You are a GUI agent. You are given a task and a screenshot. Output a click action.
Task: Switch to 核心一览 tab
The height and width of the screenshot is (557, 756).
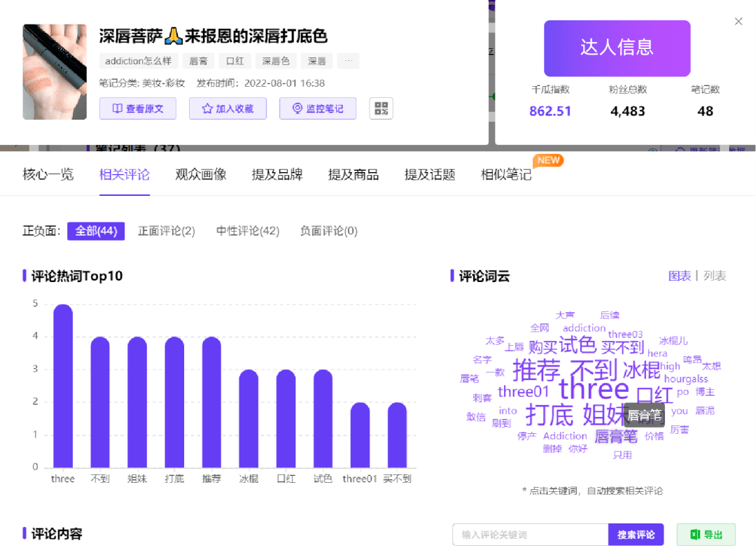click(48, 174)
